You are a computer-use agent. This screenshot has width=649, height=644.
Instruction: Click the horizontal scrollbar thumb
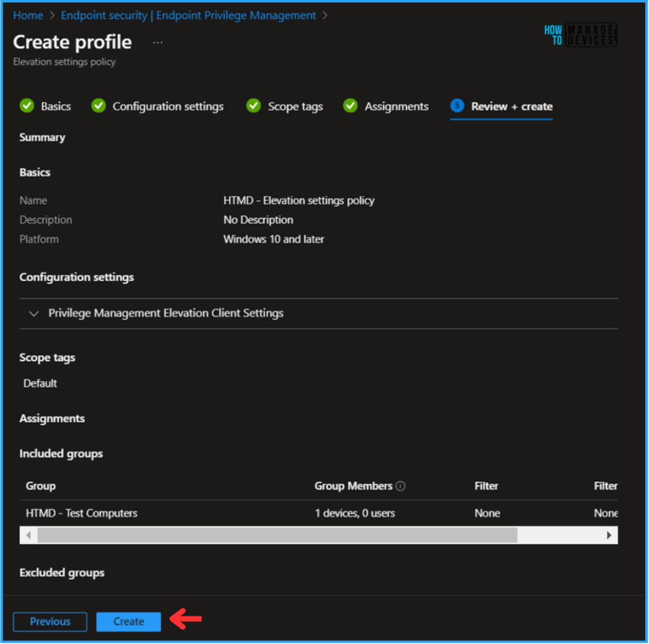(278, 535)
